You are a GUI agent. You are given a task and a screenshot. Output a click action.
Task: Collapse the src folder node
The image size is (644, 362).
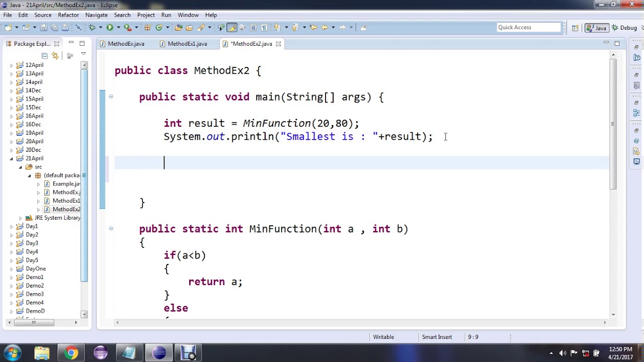pyautogui.click(x=21, y=167)
